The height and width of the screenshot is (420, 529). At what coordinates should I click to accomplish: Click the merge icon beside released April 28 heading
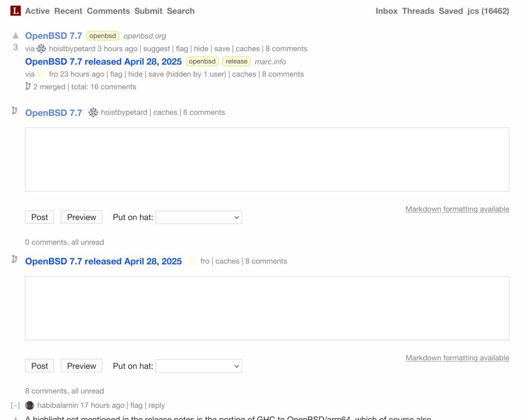(14, 259)
